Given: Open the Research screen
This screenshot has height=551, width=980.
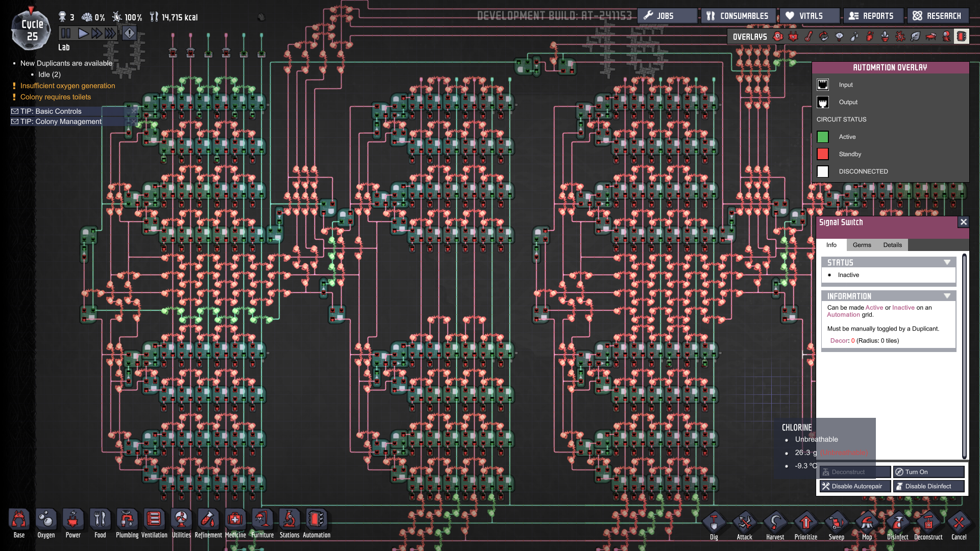Looking at the screenshot, I should [x=937, y=16].
